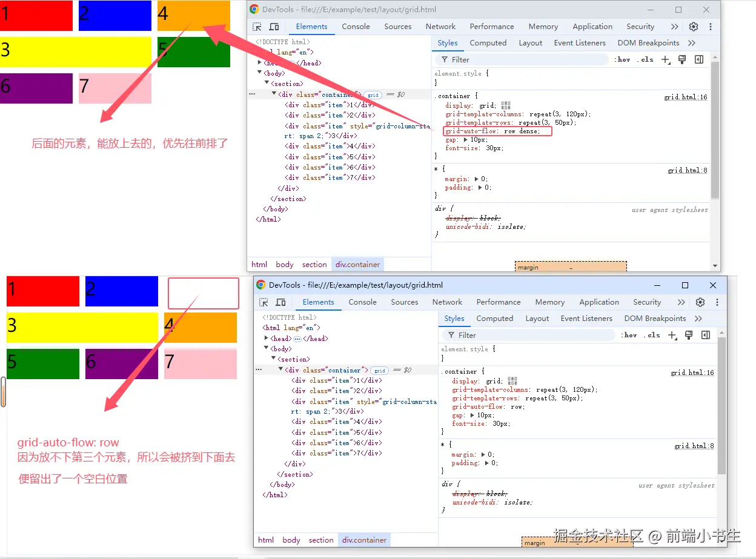Screen dimensions: 756x559
Task: Select section breadcrumb in lower DevTools
Action: (321, 540)
